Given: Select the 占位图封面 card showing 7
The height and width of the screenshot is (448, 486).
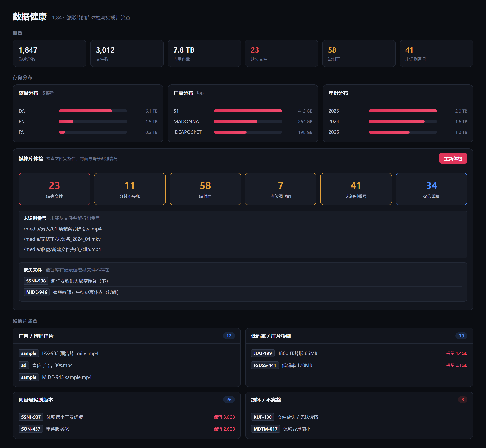Looking at the screenshot, I should [x=280, y=189].
